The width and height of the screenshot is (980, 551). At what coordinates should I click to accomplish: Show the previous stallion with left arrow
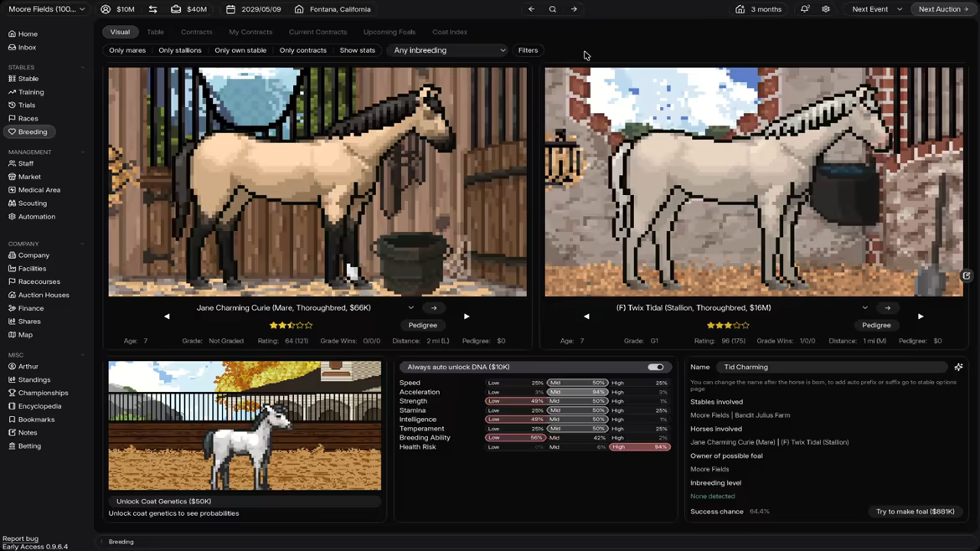(x=586, y=317)
